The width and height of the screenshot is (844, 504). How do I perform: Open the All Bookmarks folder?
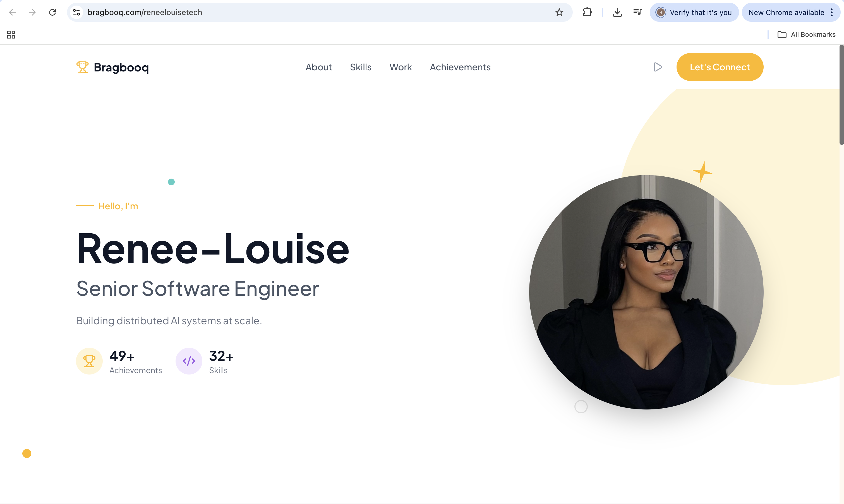(x=806, y=35)
